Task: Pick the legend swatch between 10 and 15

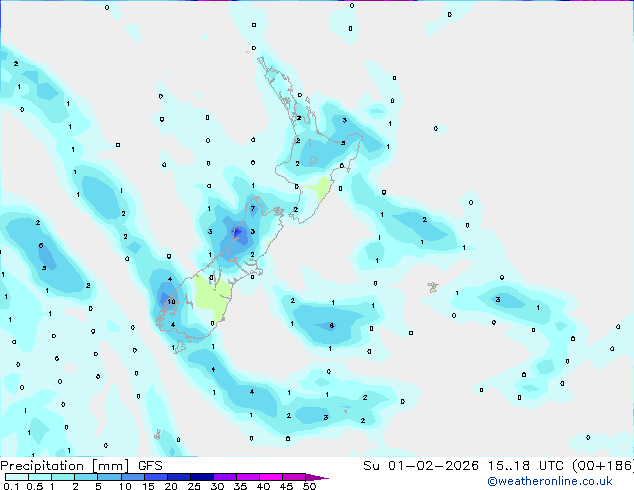Action: [x=132, y=477]
